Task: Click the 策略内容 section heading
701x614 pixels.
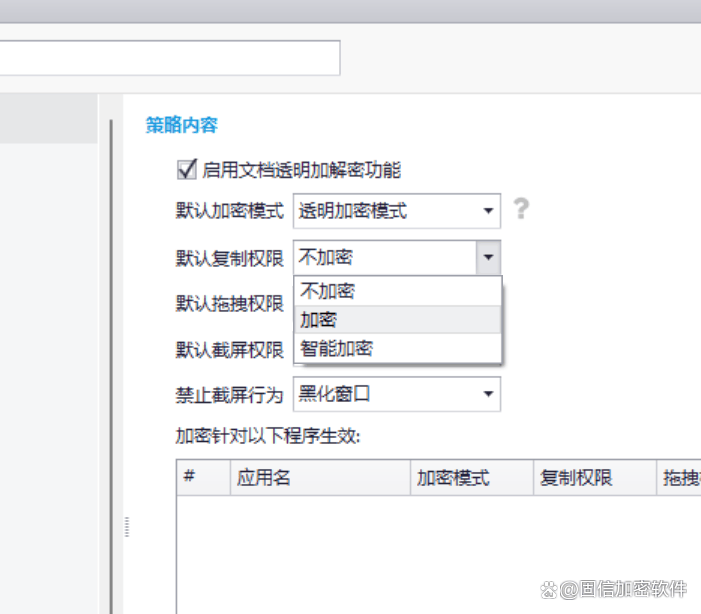Action: pos(182,125)
